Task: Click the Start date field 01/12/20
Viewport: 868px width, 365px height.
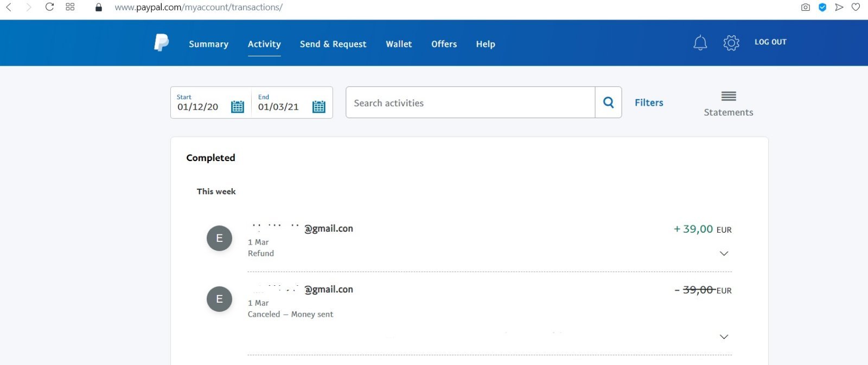Action: click(x=198, y=107)
